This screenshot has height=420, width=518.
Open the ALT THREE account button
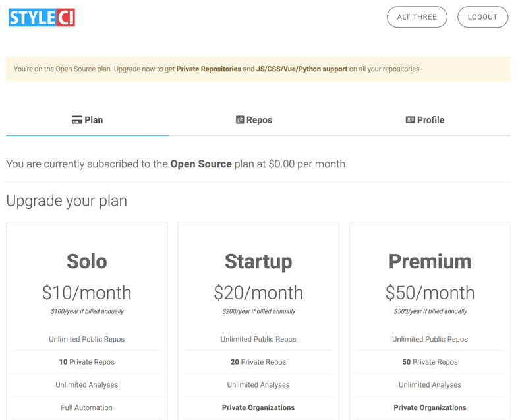click(417, 17)
